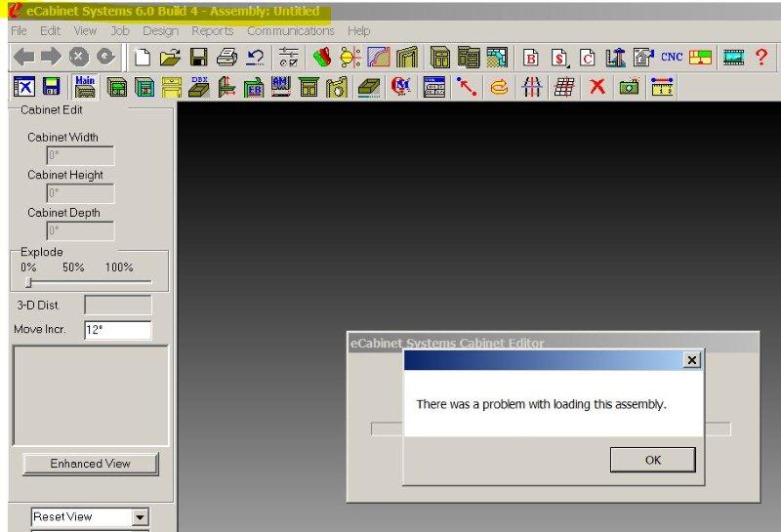Click the yellow light bulb icon
The image size is (781, 532).
(350, 57)
